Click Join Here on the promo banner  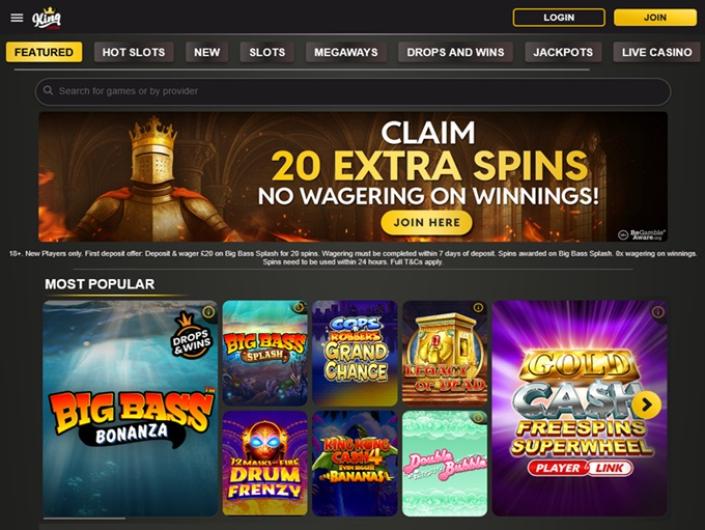click(x=427, y=223)
